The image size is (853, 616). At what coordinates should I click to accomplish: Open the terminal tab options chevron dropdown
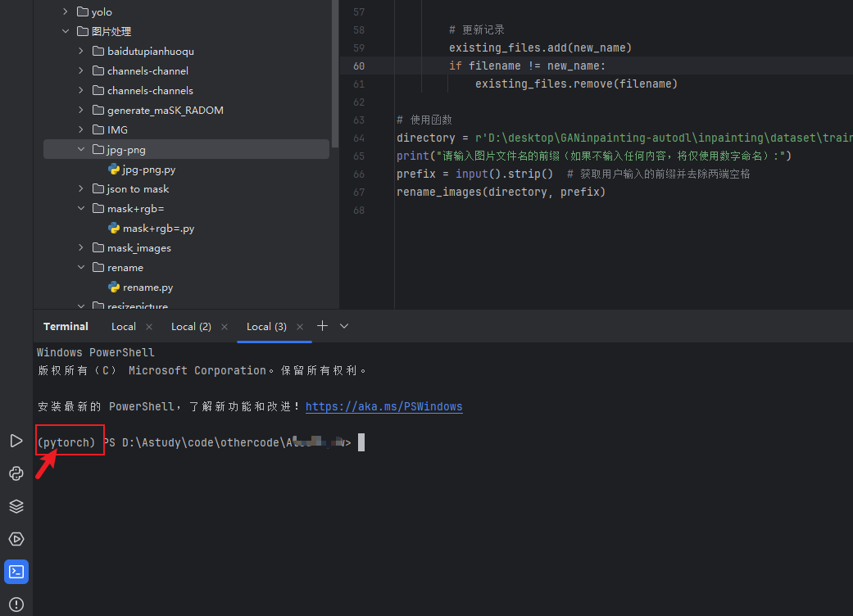coord(344,326)
